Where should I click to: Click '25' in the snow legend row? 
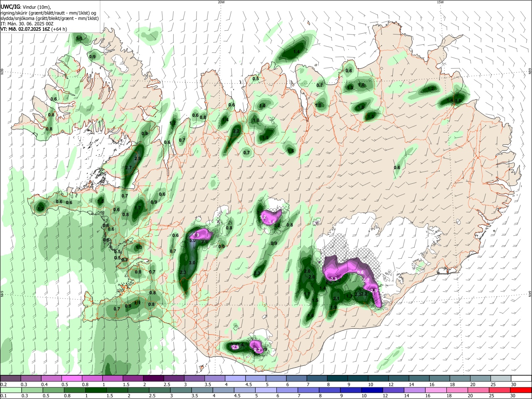coord(493,384)
